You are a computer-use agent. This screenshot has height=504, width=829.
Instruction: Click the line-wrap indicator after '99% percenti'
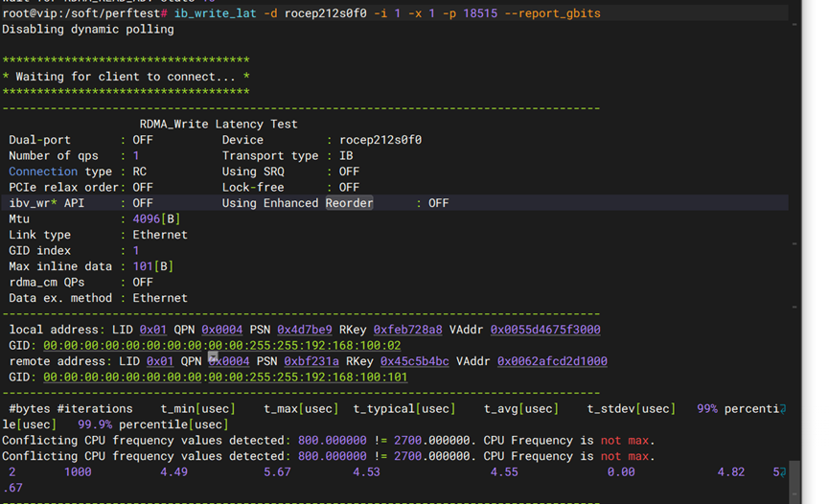point(783,409)
